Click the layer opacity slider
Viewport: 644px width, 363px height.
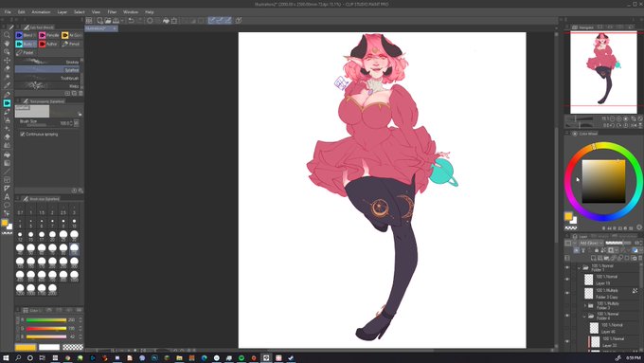click(x=619, y=243)
